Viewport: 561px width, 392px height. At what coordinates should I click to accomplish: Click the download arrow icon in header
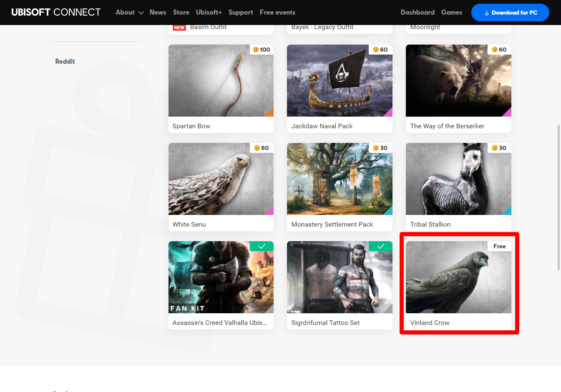tap(487, 13)
